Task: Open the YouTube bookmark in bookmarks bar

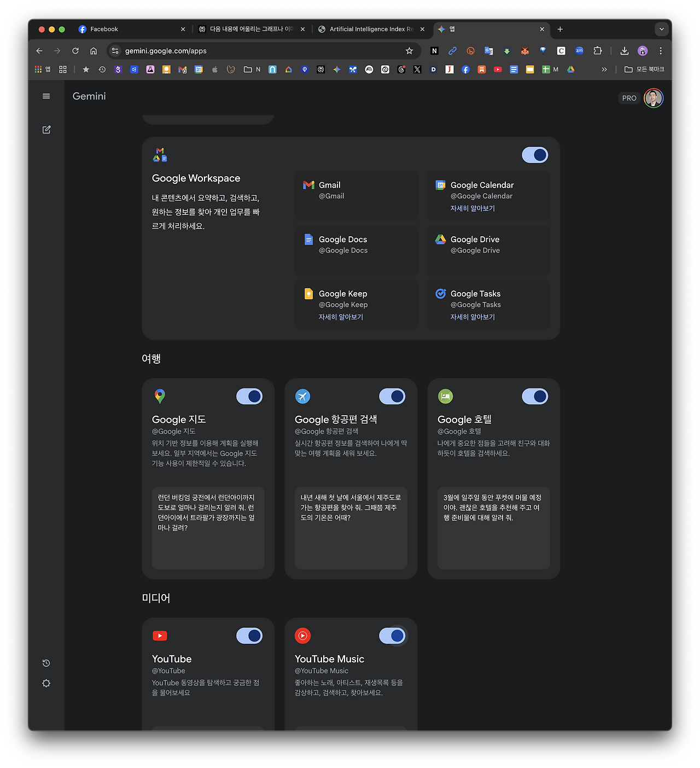Action: point(498,69)
